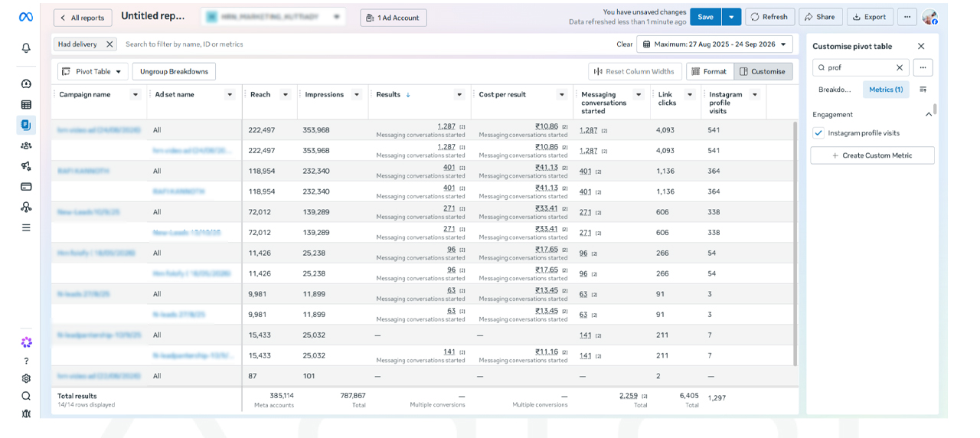Image resolution: width=980 pixels, height=438 pixels.
Task: Open the ad account selector dropdown
Action: pos(273,17)
